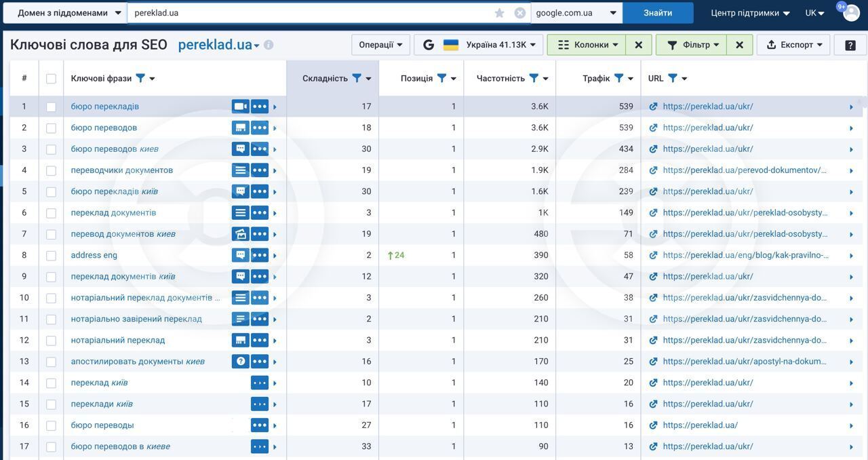Click the help question mark button
868x460 pixels.
coord(850,45)
